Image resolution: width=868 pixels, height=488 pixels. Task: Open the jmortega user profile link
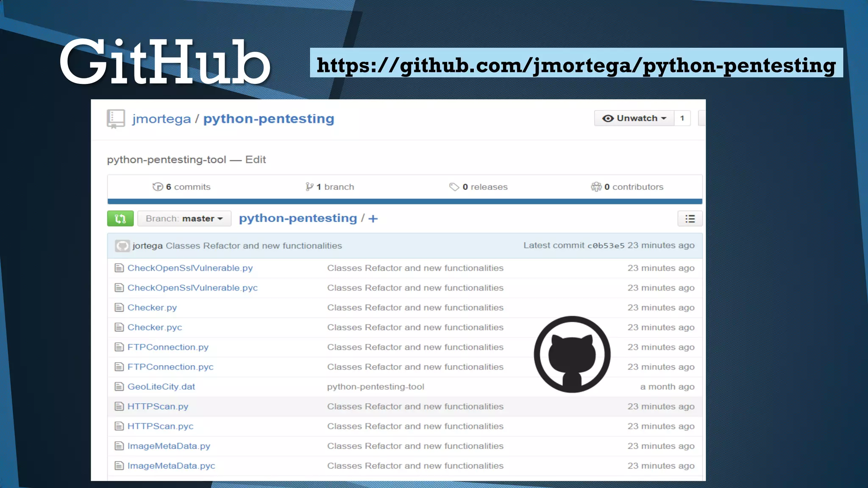[x=161, y=119]
